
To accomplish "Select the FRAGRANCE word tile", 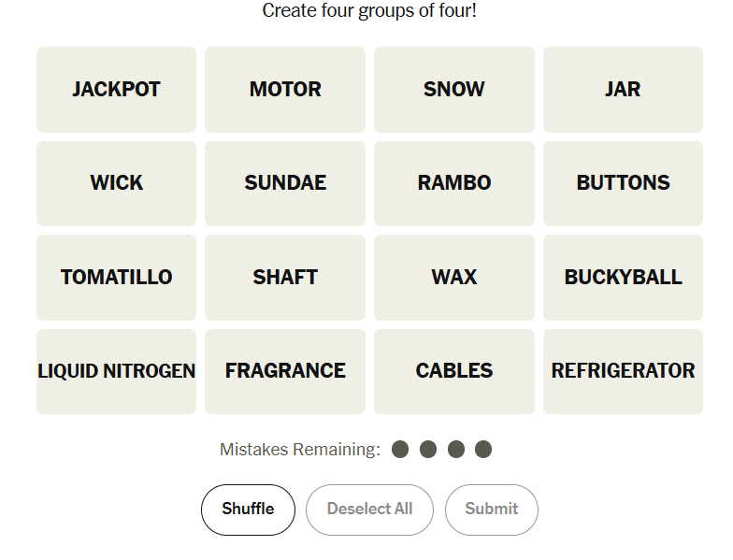I will click(285, 371).
